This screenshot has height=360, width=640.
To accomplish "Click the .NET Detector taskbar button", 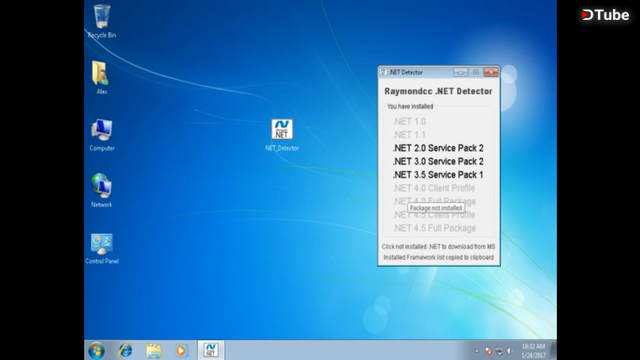I will coord(211,350).
